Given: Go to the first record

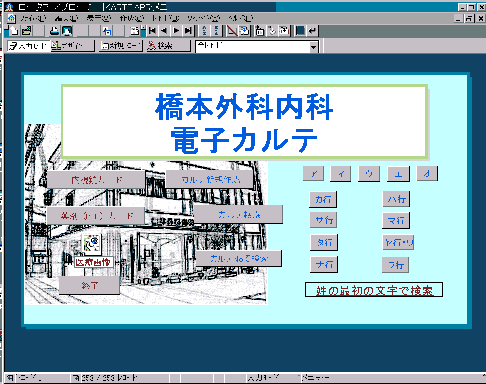Looking at the screenshot, I should [x=152, y=31].
